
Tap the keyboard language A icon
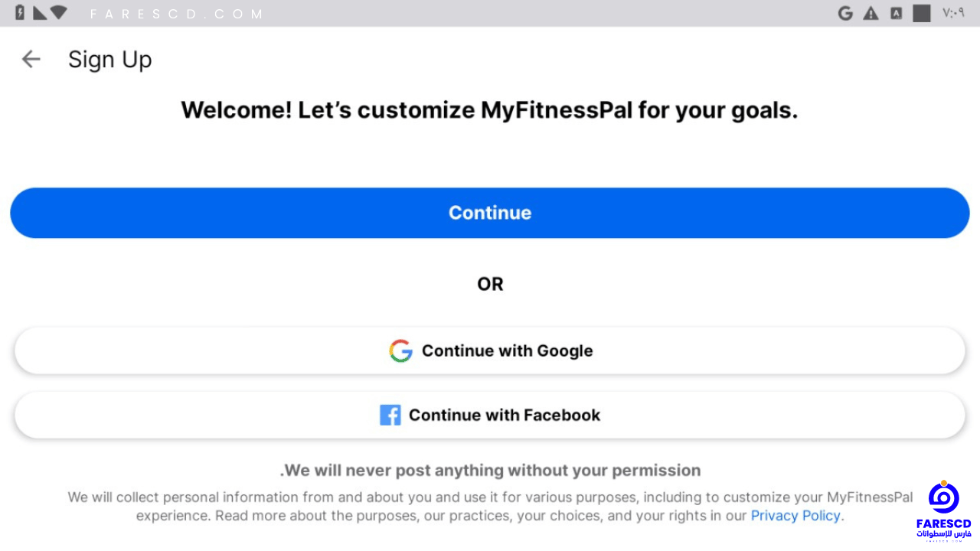coord(896,13)
